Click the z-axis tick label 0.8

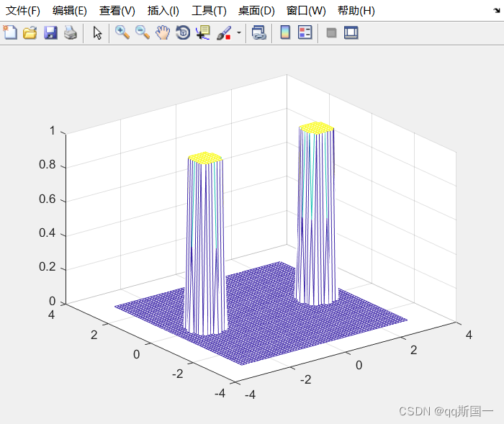pos(48,165)
